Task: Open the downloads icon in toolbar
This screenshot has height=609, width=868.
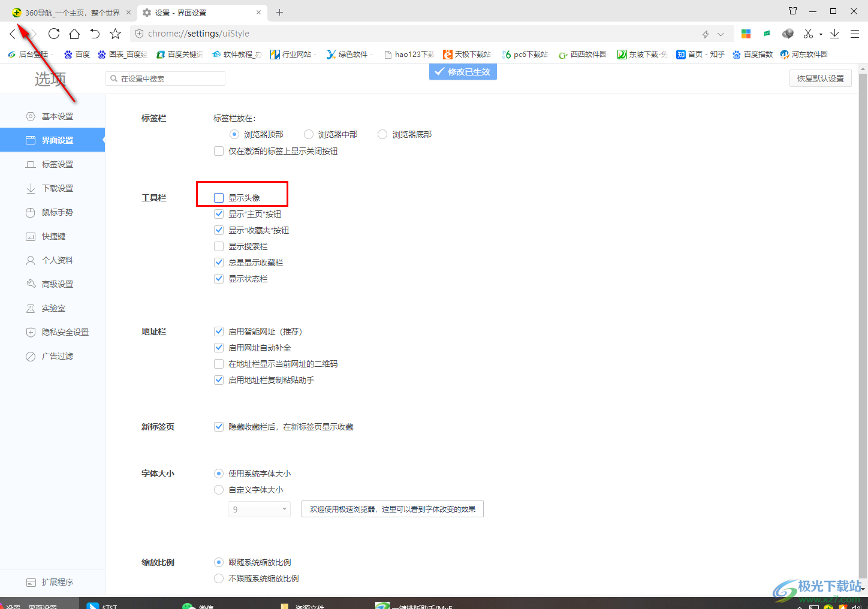Action: [x=834, y=34]
